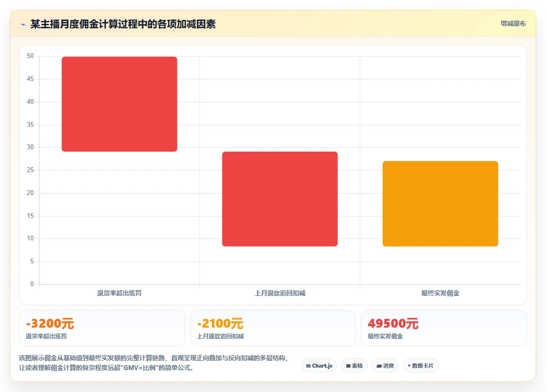Click the red 上月退款追回扣减 bar
The width and height of the screenshot is (546, 392).
[280, 199]
